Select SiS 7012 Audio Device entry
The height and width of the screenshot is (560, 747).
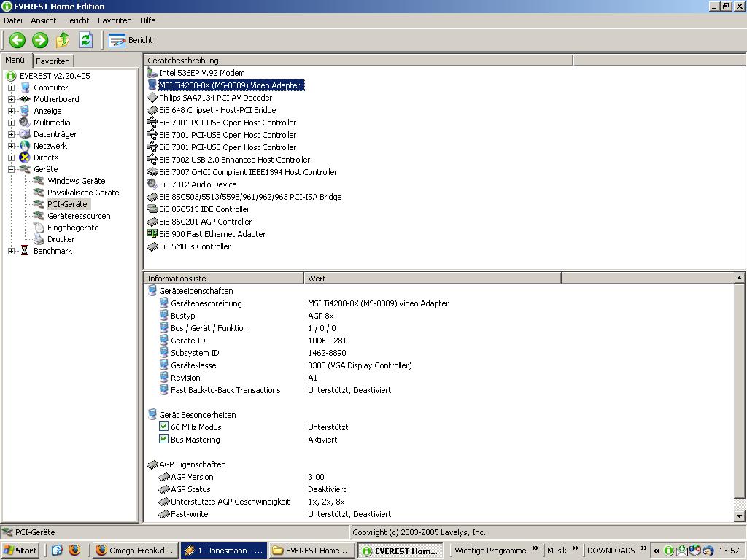point(197,184)
